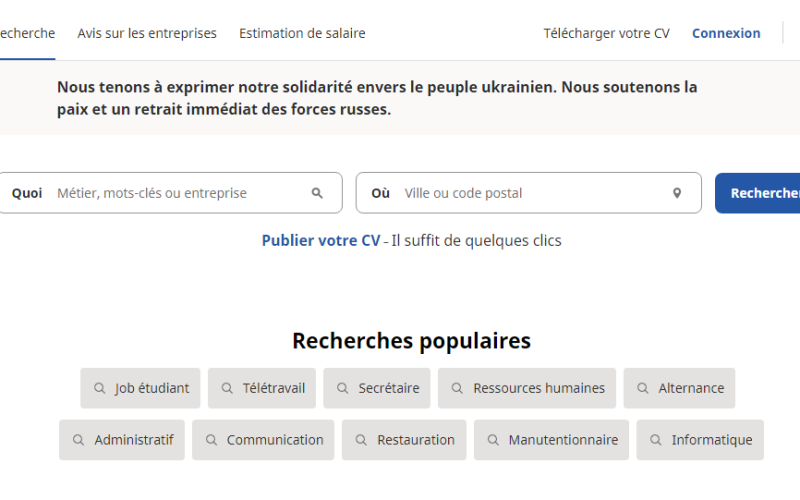Screen dimensions: 800x500
Task: Follow the Publier votre CV link
Action: pos(321,241)
